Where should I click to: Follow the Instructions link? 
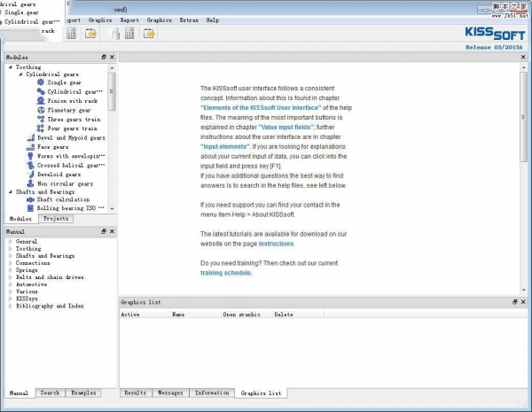coord(276,244)
